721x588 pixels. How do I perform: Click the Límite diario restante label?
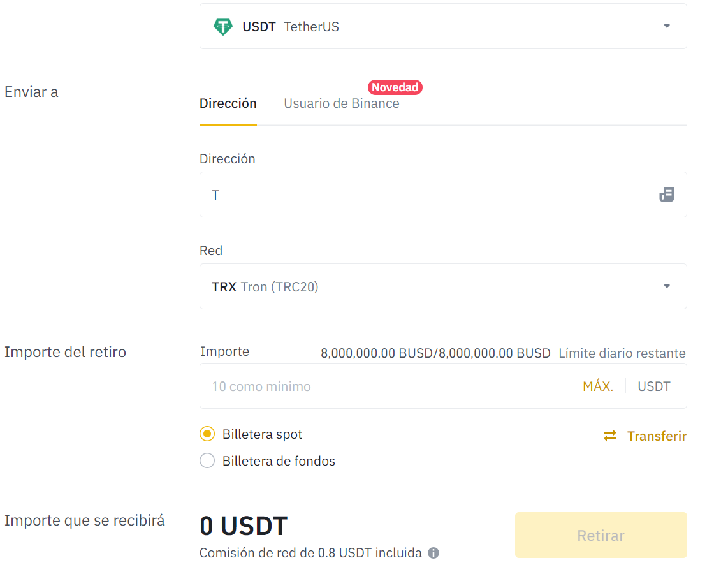(622, 353)
